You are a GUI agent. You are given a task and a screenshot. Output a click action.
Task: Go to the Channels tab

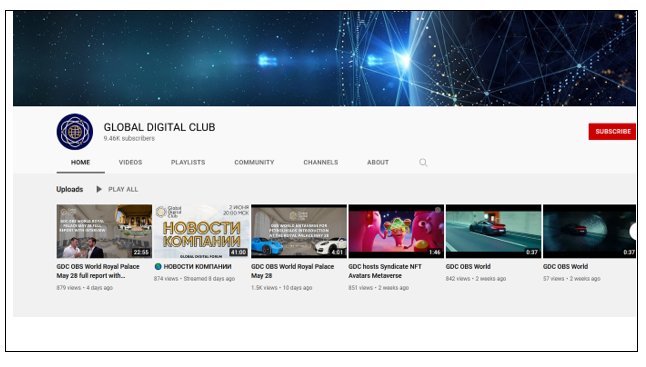tap(321, 162)
